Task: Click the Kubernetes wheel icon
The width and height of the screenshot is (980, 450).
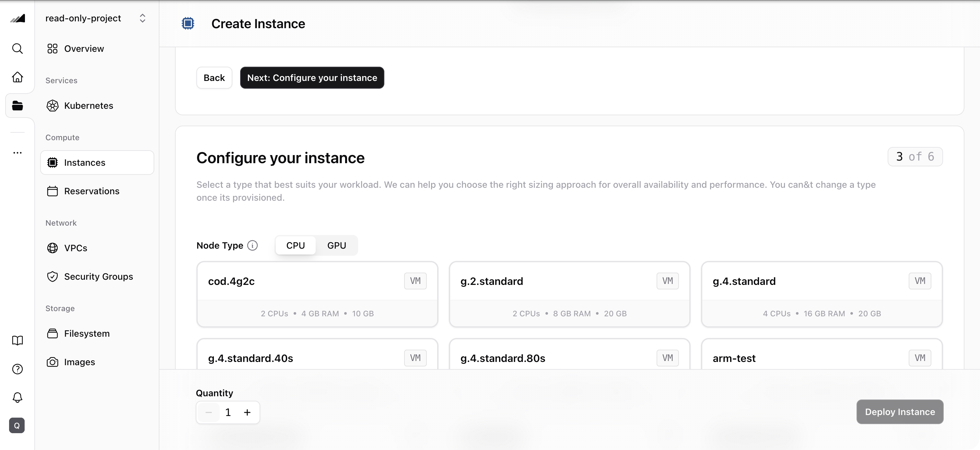Action: pos(52,106)
